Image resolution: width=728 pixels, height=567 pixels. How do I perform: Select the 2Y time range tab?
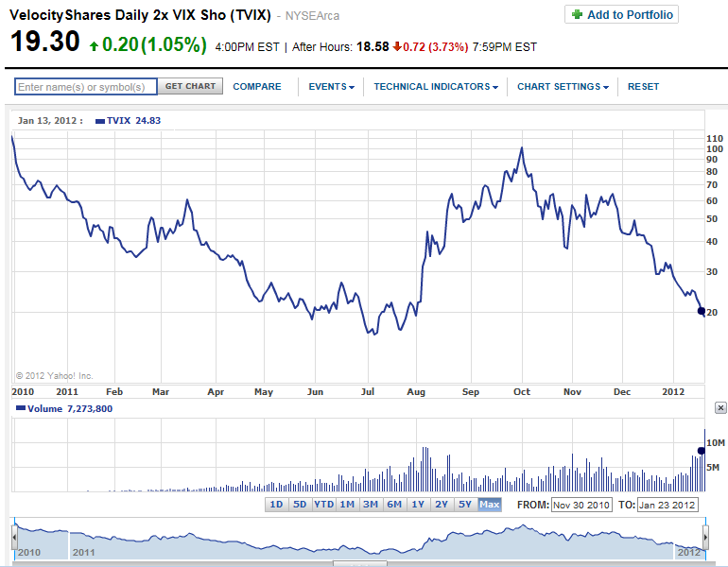click(x=442, y=505)
